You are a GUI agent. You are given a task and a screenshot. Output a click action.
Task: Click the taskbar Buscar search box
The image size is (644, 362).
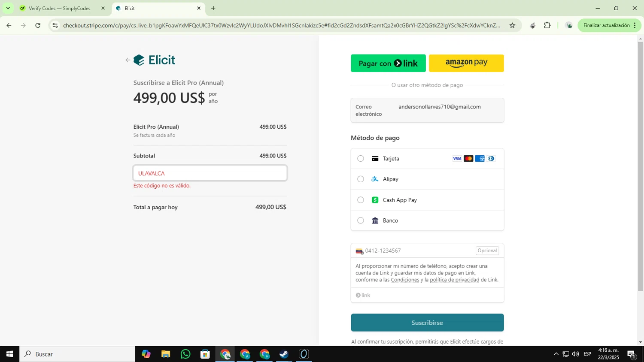point(77,354)
